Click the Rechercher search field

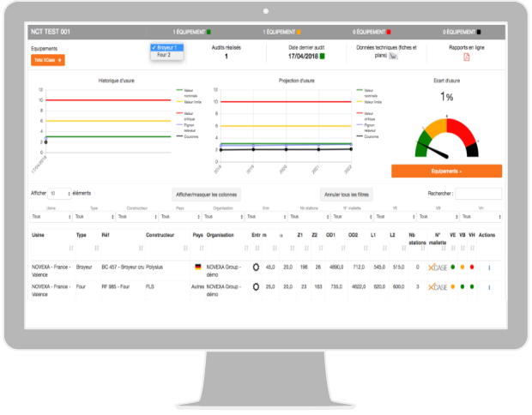[479, 194]
